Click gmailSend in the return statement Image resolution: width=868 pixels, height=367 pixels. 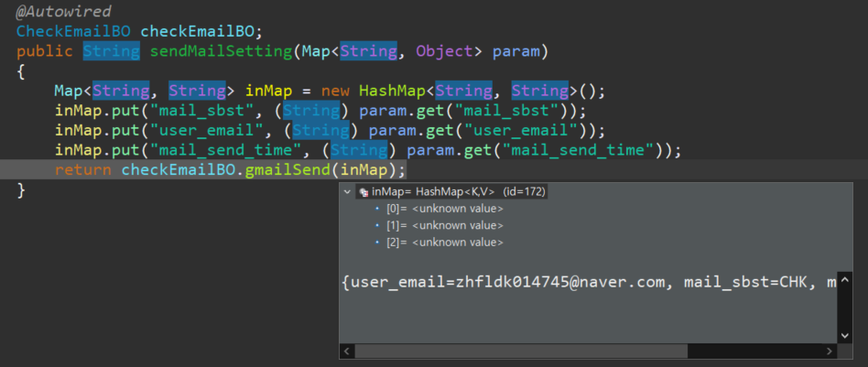click(287, 169)
